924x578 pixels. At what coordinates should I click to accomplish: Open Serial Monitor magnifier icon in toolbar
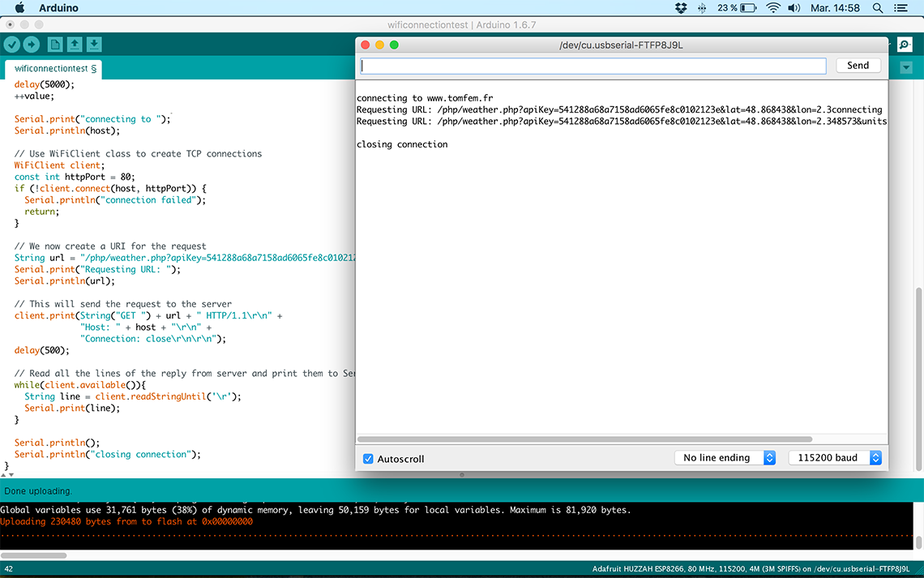905,45
